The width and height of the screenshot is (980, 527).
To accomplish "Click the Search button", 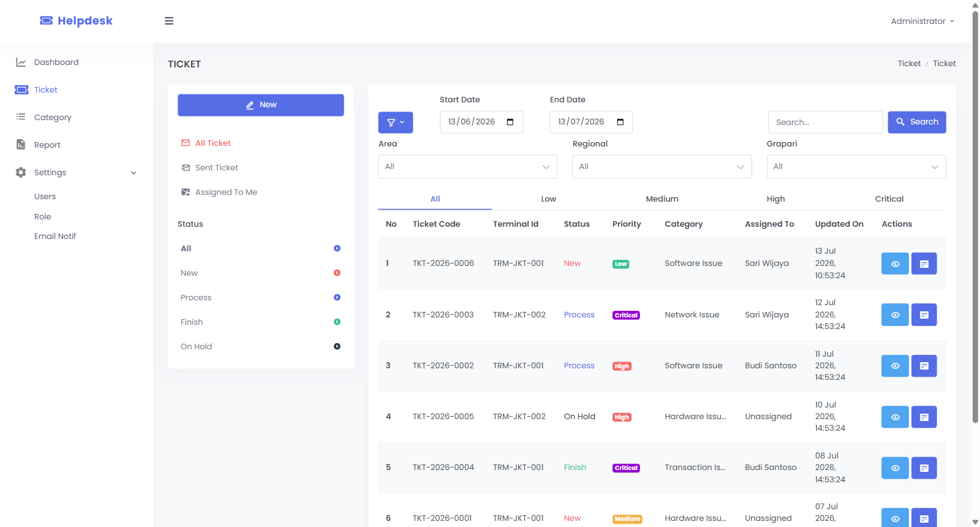I will click(917, 122).
